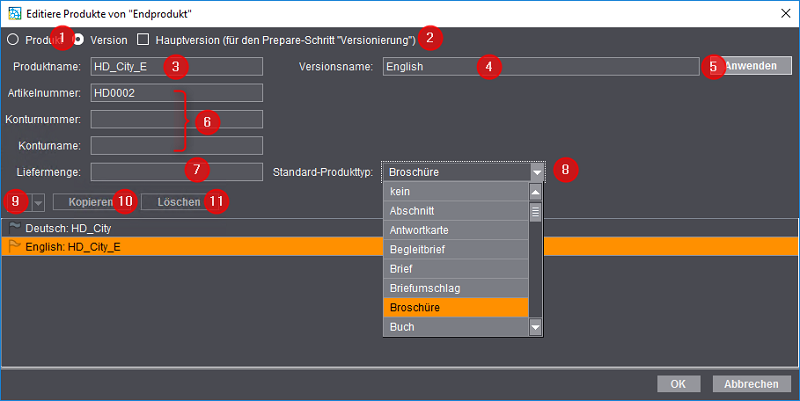Open the small dropdown arrow left of Kopieren
Viewport: 800px width, 401px height.
point(38,202)
